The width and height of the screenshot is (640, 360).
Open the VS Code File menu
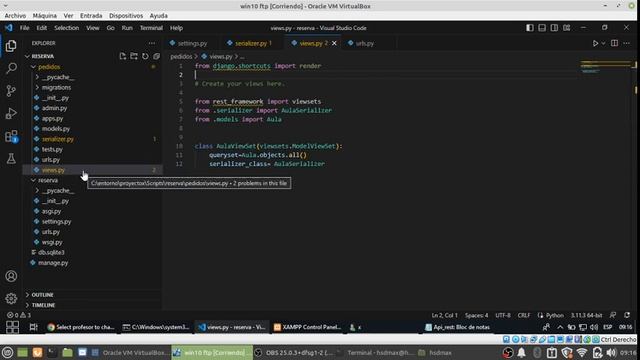(24, 28)
